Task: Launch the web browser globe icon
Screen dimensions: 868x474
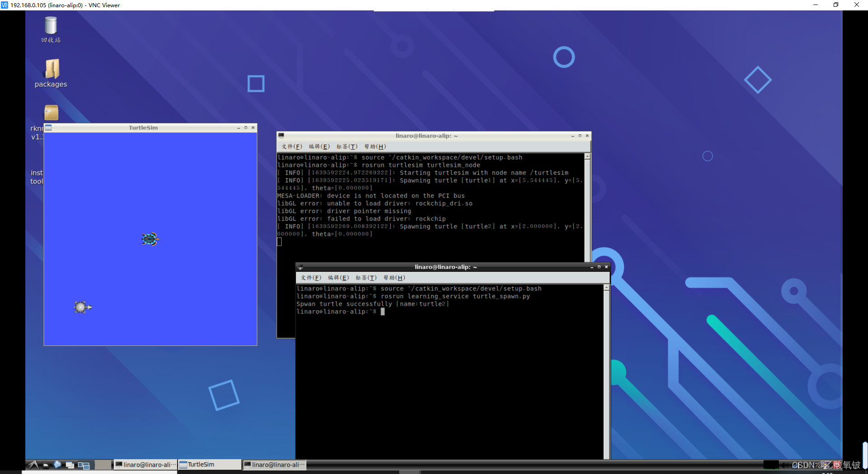Action: [x=57, y=465]
